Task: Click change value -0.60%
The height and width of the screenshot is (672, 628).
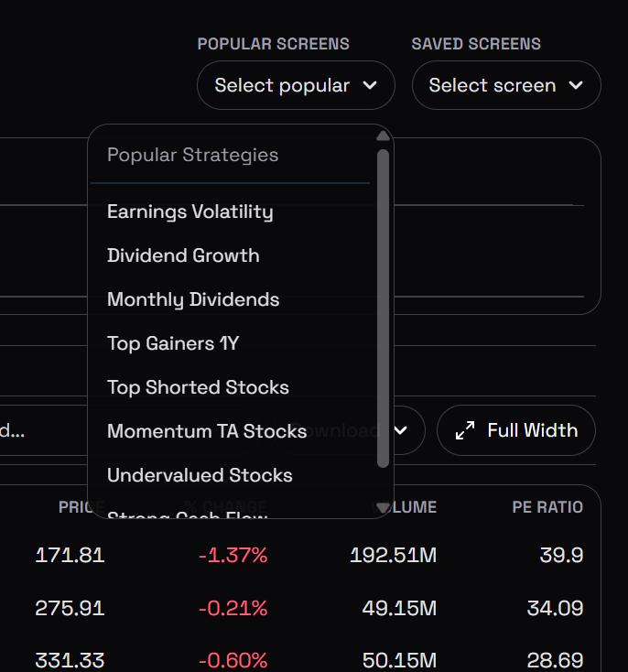Action: tap(233, 660)
